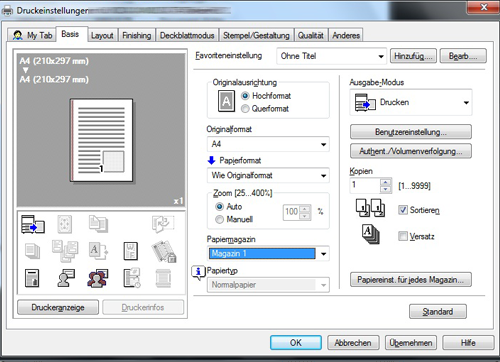
Task: Open the Finishing tab
Action: point(136,35)
